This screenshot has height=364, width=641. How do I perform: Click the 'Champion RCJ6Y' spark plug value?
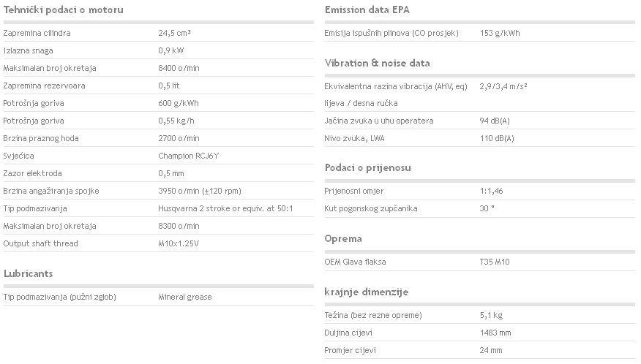[189, 156]
